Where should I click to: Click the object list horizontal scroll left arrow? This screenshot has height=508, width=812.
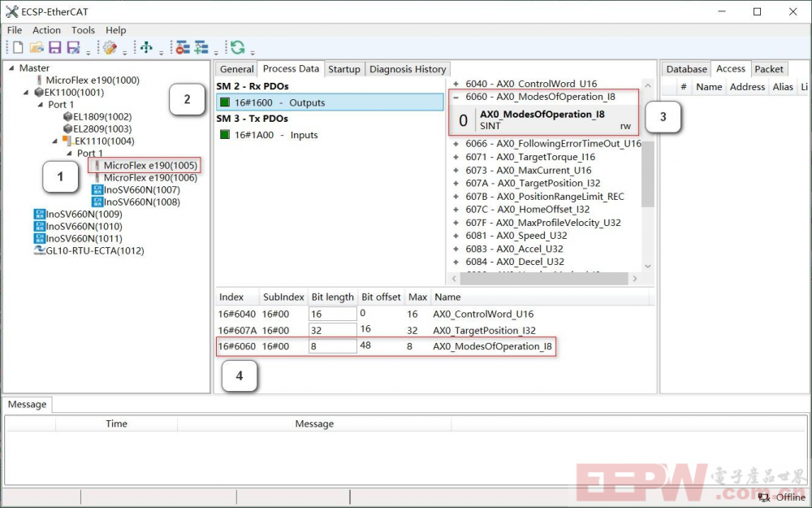(x=454, y=279)
